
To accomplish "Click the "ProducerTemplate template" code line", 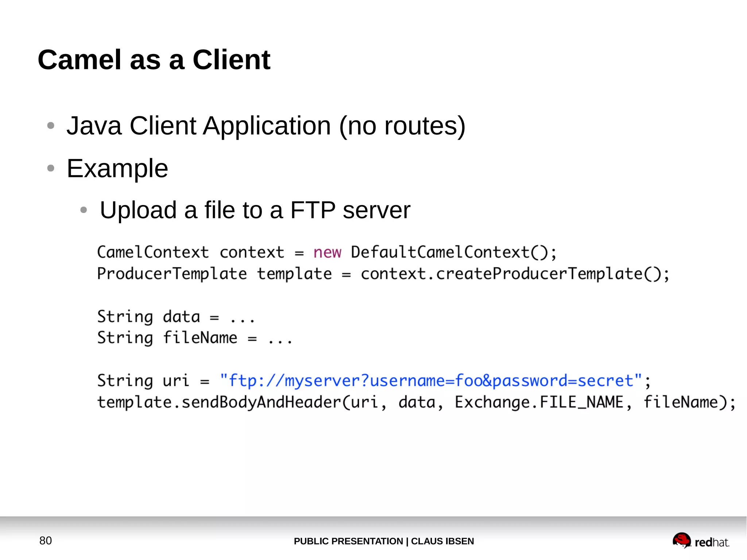I will click(214, 274).
